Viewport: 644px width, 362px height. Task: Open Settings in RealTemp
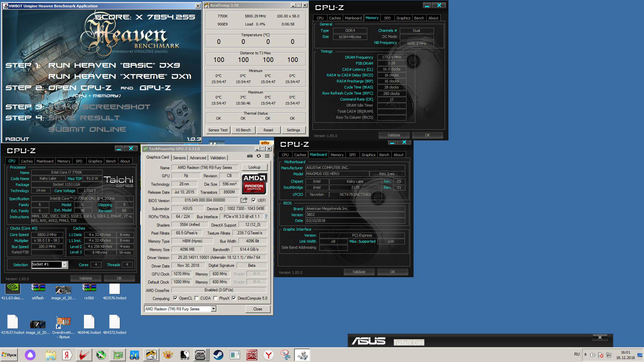tap(293, 130)
